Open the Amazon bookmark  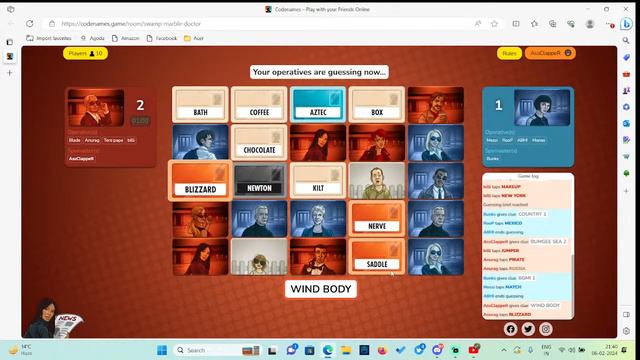point(126,38)
